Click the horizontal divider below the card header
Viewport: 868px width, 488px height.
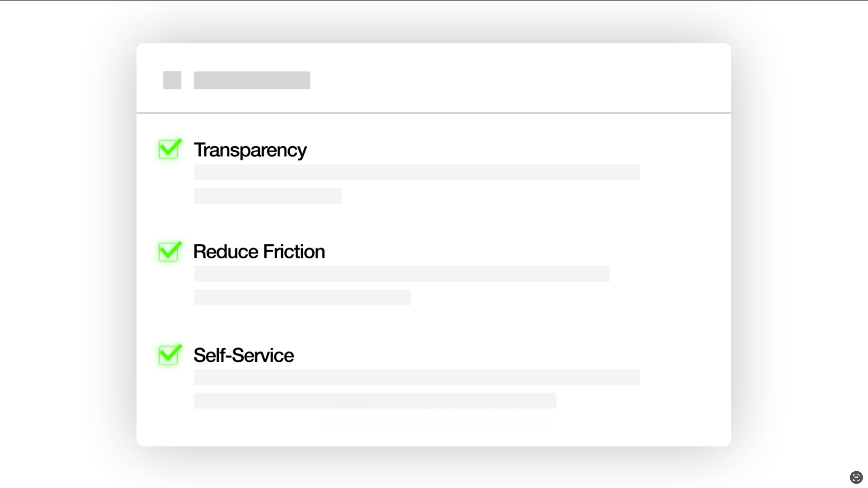(434, 113)
